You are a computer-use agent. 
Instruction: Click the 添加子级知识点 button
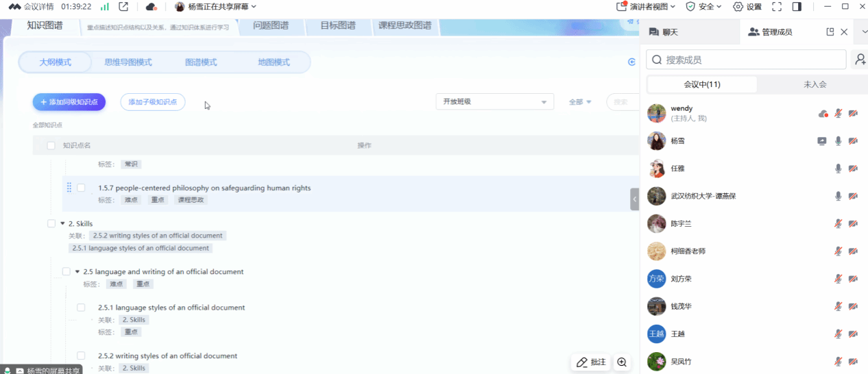tap(152, 102)
